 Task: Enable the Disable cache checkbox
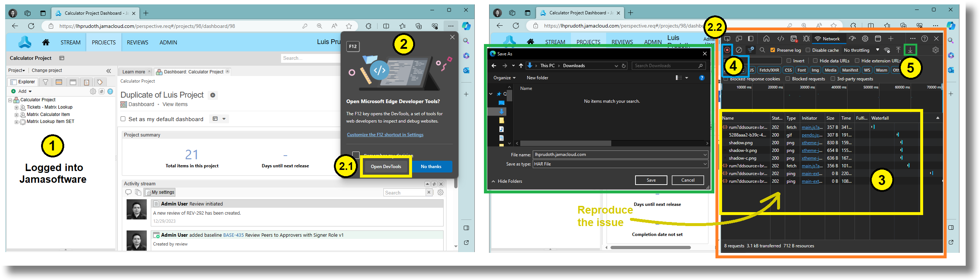click(808, 50)
